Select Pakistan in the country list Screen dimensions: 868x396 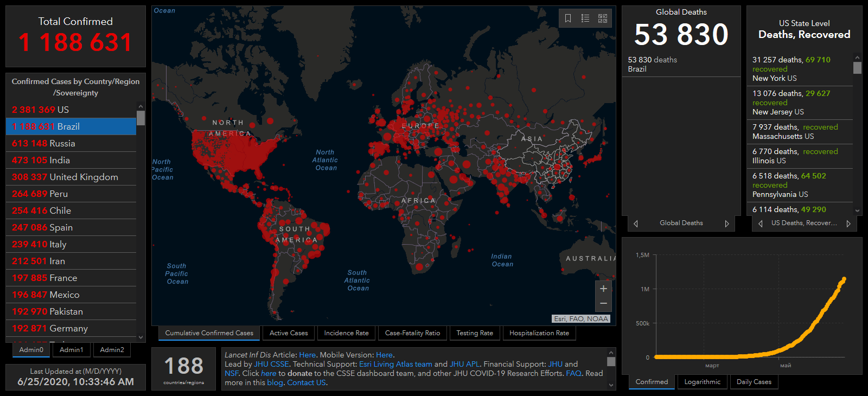tap(71, 311)
